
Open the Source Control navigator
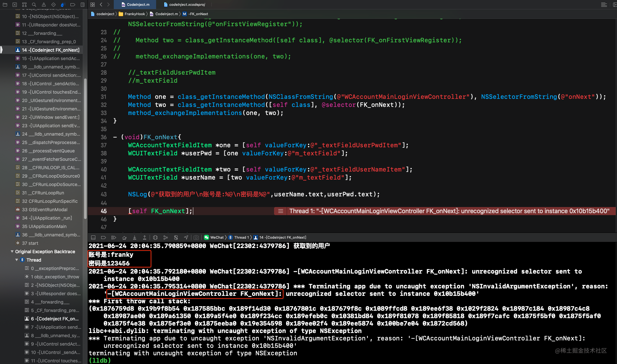(15, 5)
